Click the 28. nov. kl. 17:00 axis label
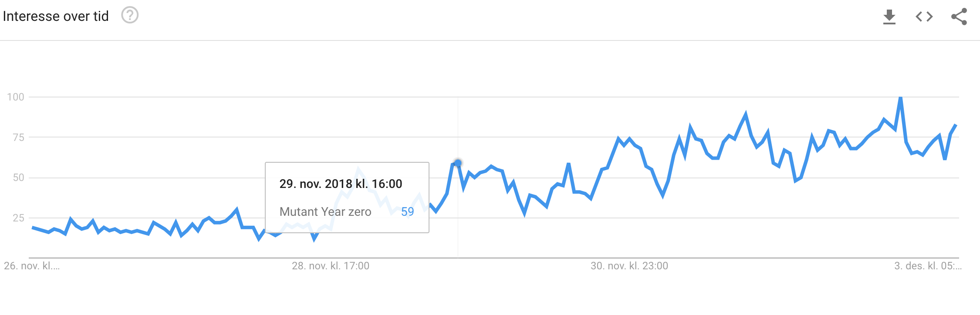This screenshot has width=980, height=315. click(331, 266)
